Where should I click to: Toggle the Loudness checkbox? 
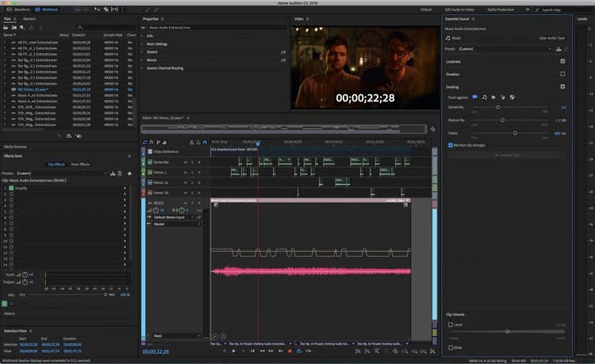[x=562, y=61]
